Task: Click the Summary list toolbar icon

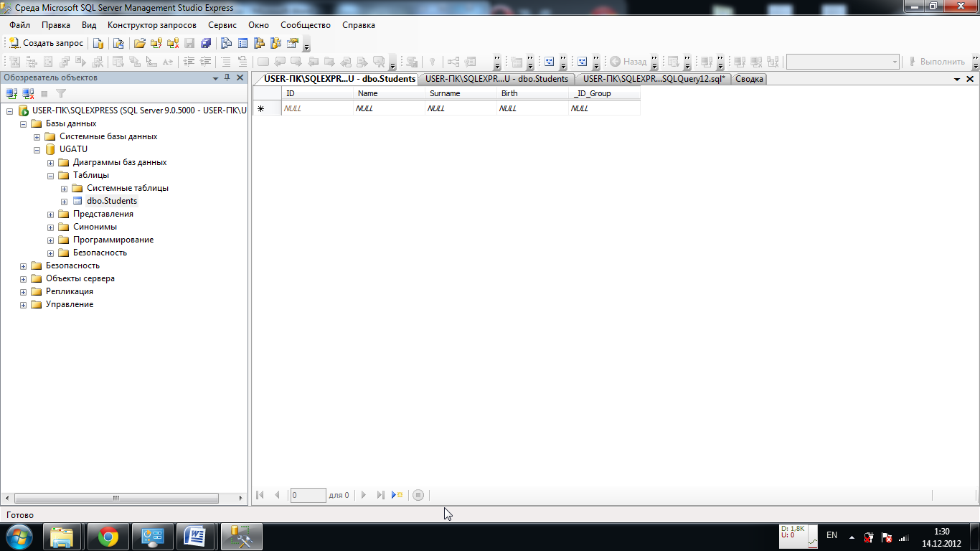Action: click(x=243, y=43)
